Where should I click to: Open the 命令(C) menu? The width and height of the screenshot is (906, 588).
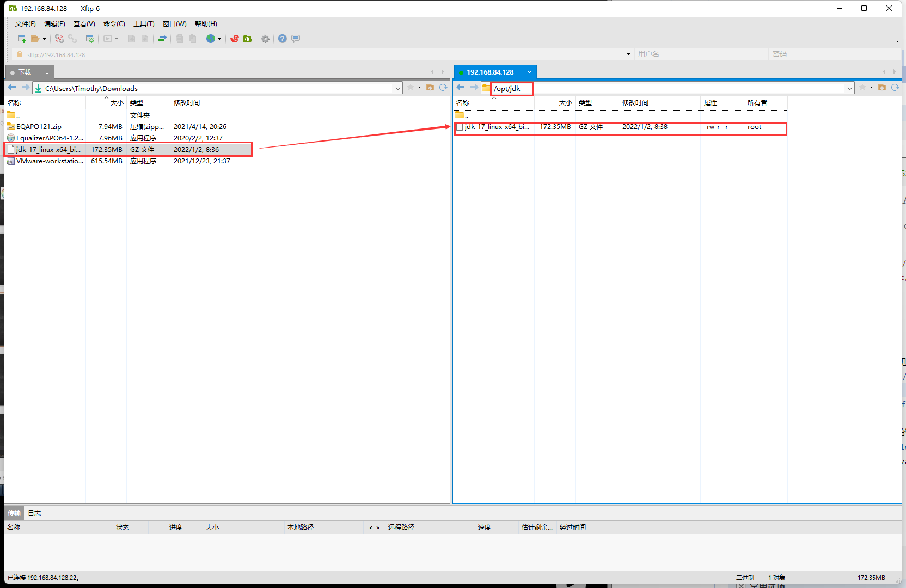[114, 24]
